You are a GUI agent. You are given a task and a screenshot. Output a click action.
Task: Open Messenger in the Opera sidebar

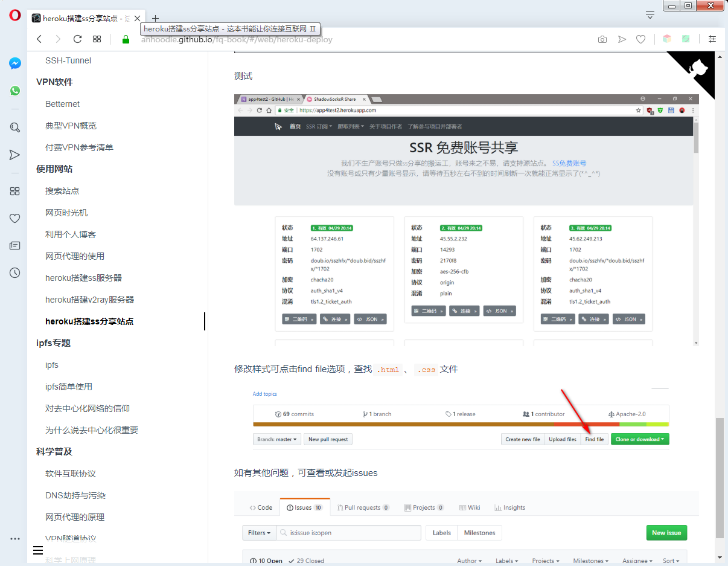click(x=15, y=63)
